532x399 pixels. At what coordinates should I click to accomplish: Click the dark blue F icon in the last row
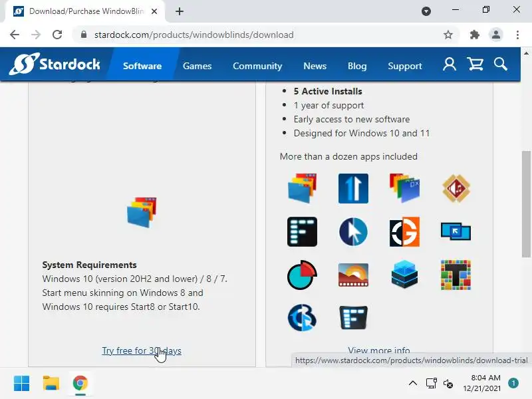click(x=353, y=318)
